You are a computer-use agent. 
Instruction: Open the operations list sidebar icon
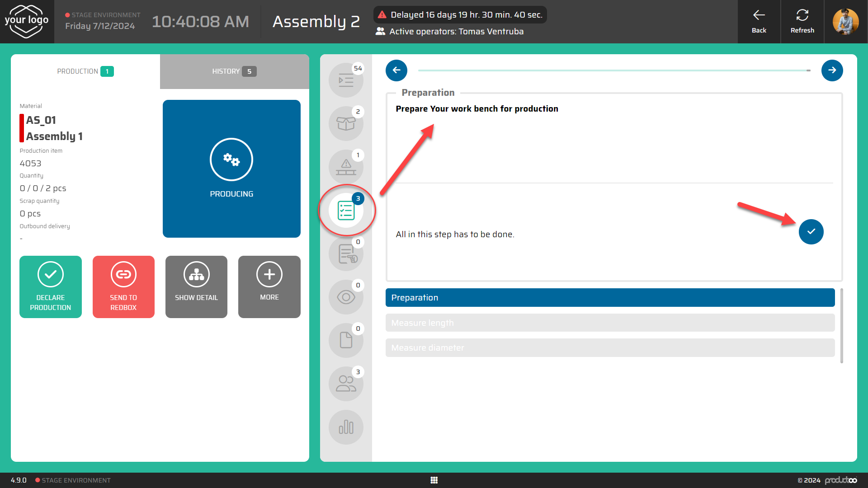(x=346, y=80)
